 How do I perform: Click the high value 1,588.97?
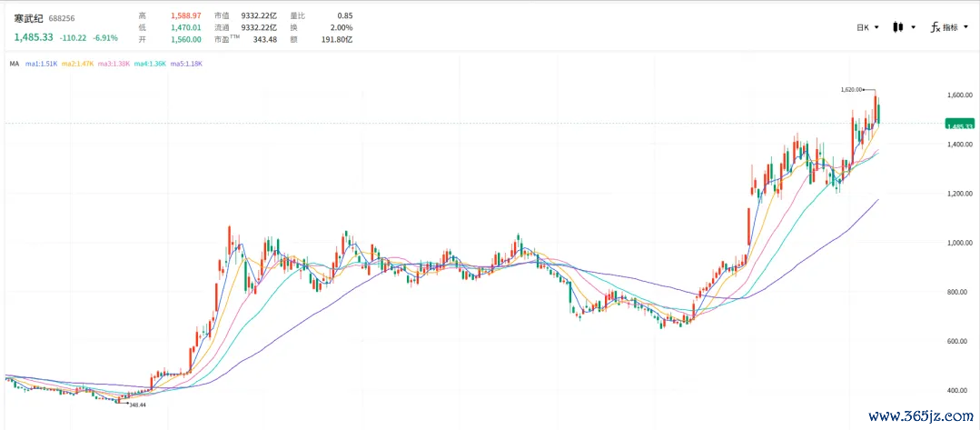(185, 15)
